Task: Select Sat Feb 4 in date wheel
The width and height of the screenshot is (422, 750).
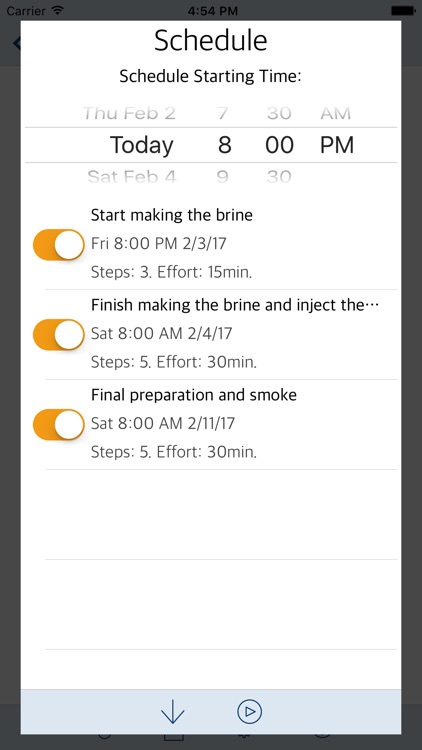Action: click(x=132, y=177)
